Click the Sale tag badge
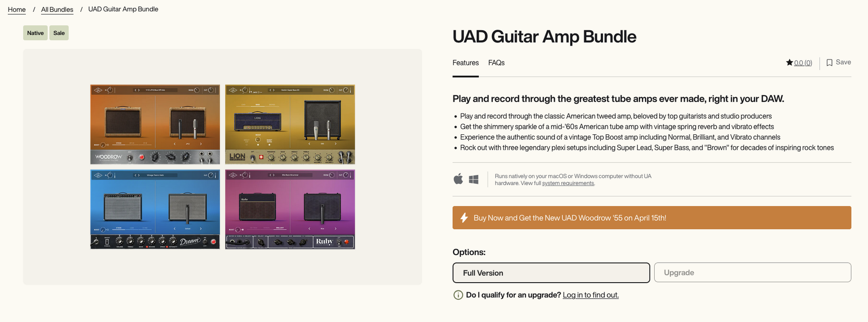This screenshot has height=322, width=868. click(59, 33)
